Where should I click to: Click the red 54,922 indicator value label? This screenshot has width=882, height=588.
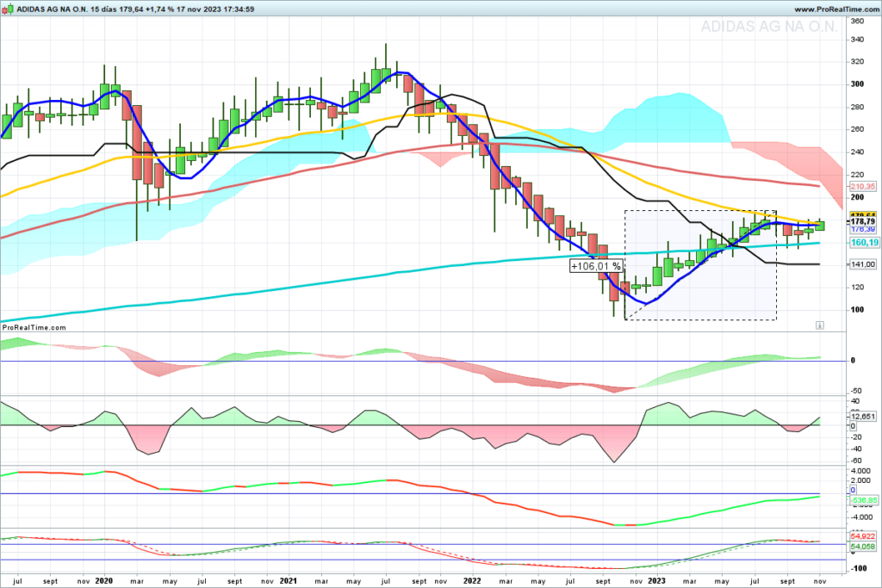click(x=862, y=536)
